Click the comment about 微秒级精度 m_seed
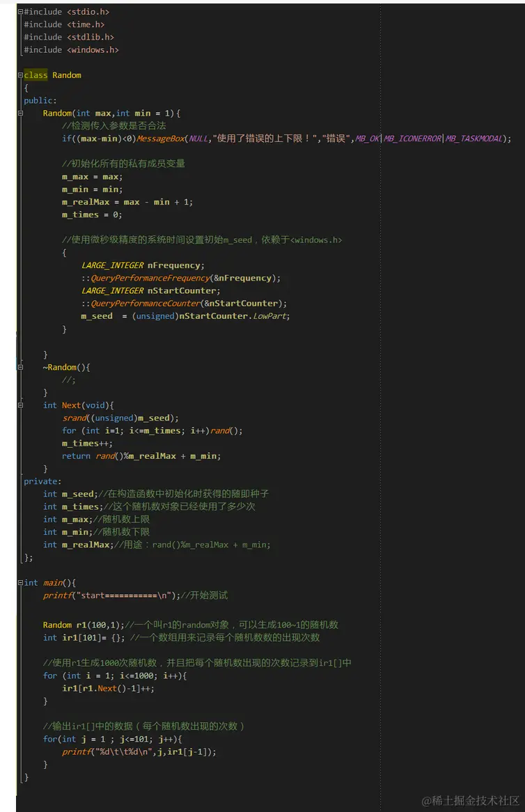Viewport: 525px width, 812px height. pos(202,240)
